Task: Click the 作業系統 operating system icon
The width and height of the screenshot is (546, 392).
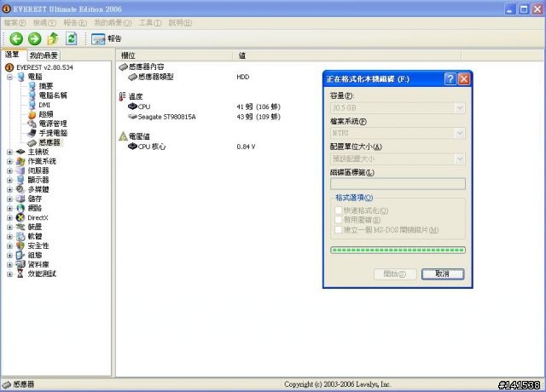Action: 20,161
